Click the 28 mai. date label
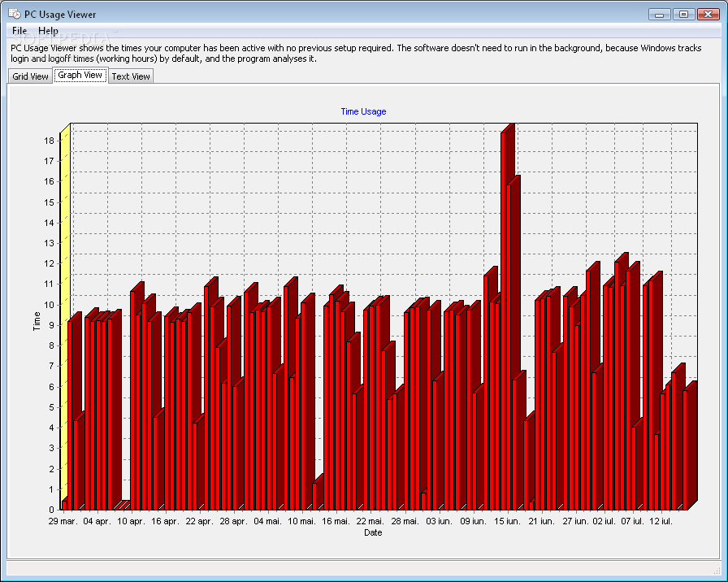 click(x=405, y=521)
